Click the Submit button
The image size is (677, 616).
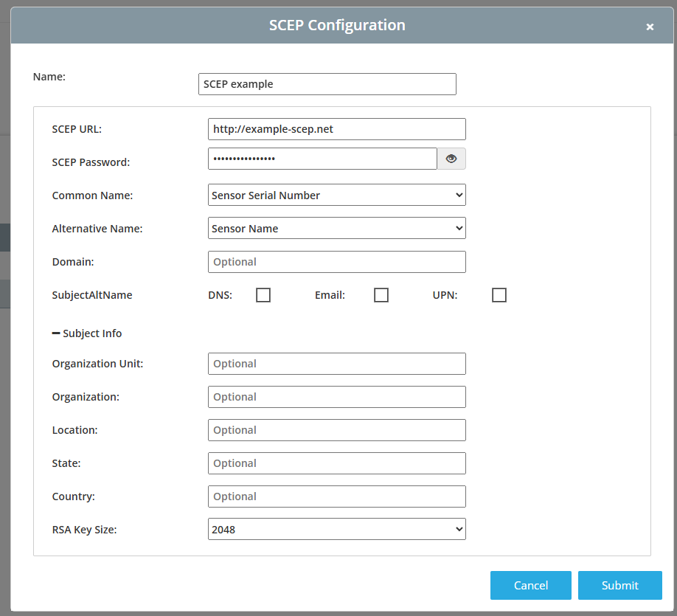[620, 585]
